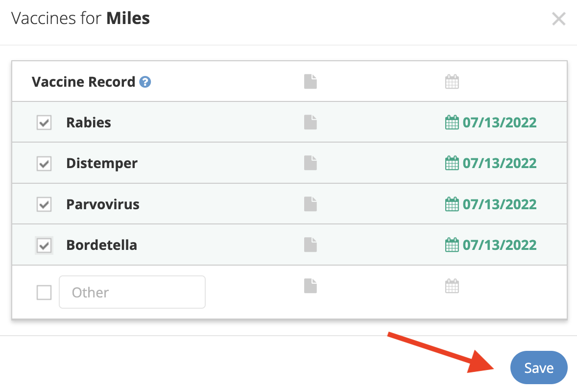Open the Bordetella expiration date calendar

pos(452,245)
